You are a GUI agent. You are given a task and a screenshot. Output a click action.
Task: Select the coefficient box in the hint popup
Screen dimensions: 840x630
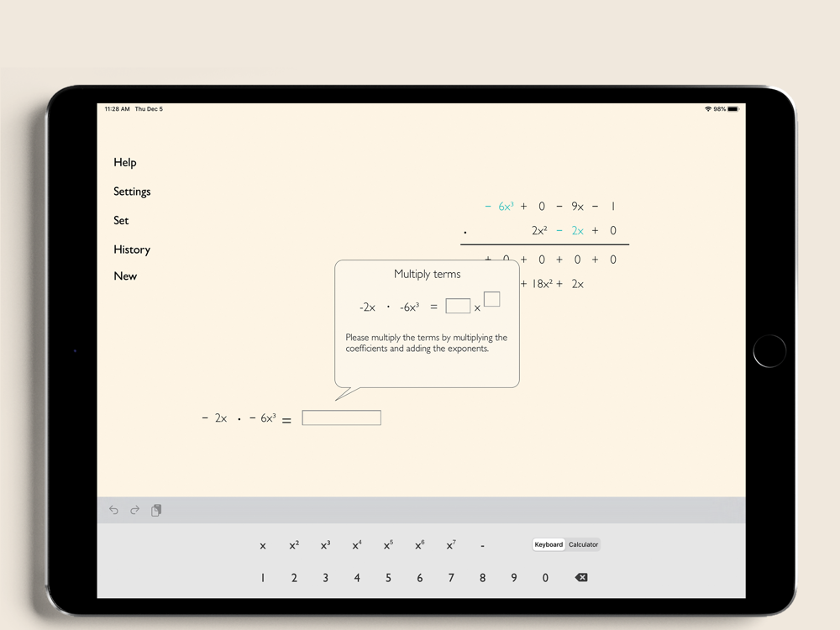458,306
